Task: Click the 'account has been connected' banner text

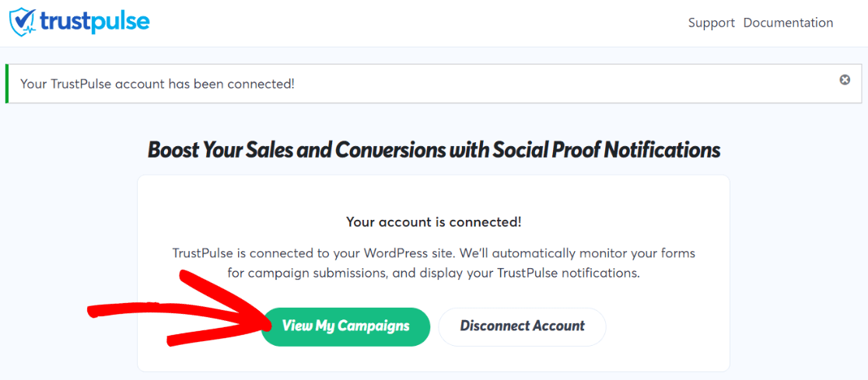Action: pos(157,84)
